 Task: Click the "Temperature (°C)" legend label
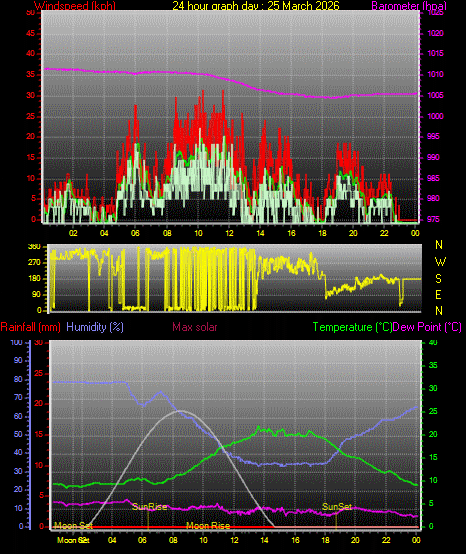[x=353, y=327]
